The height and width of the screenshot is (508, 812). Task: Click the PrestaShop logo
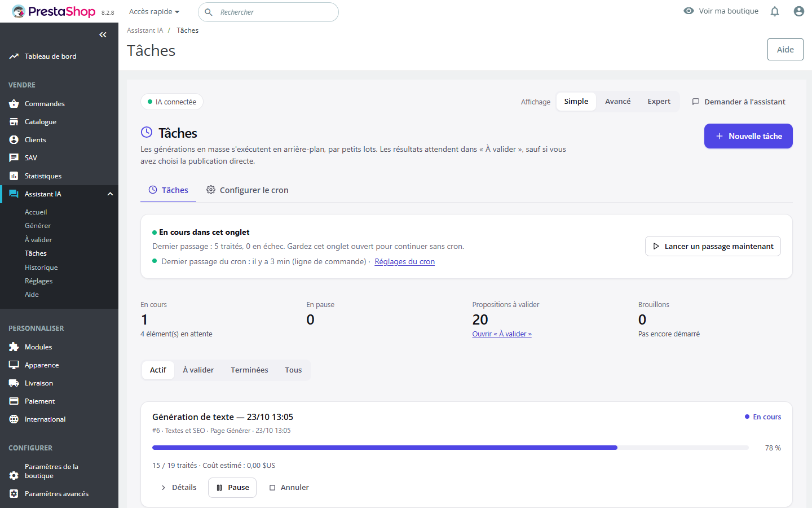[54, 11]
